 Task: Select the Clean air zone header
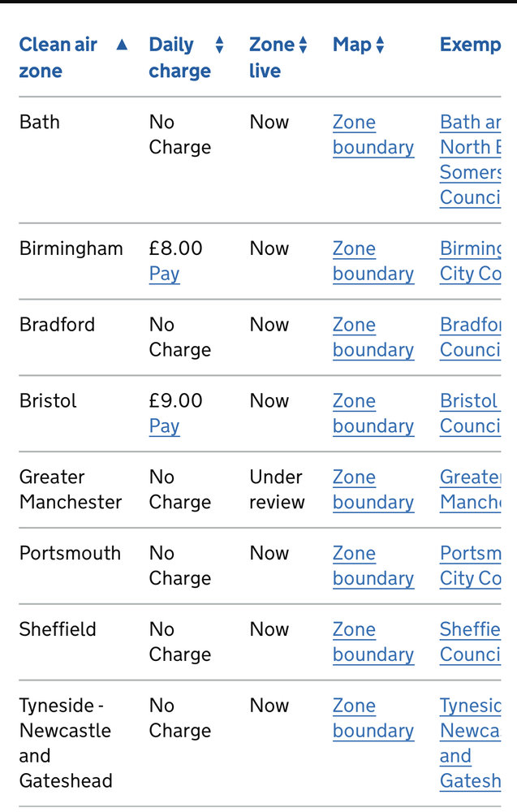(x=58, y=58)
